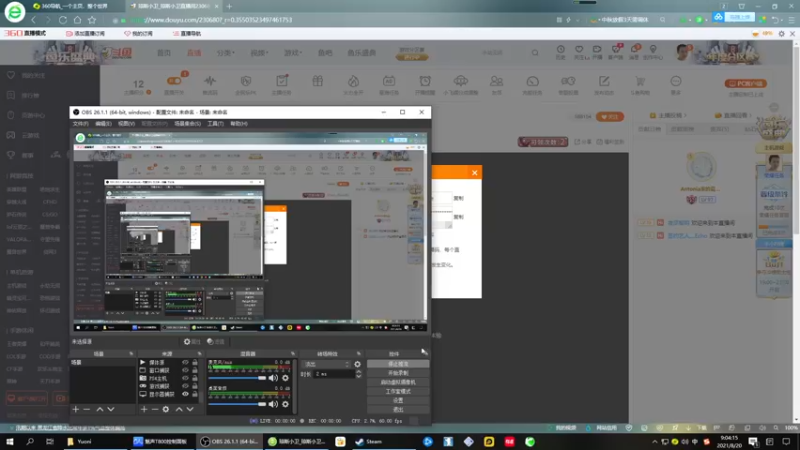Expand the 分类 dropdown in Douyu navigation
Viewport: 800px width, 450px height.
tap(225, 53)
